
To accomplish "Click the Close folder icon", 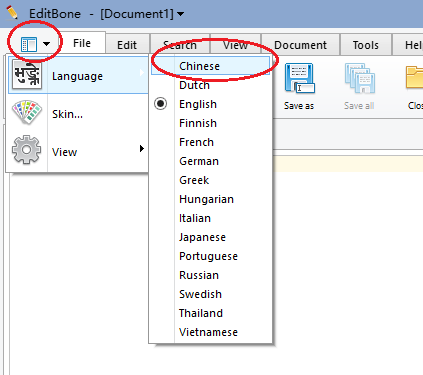I will pos(414,77).
